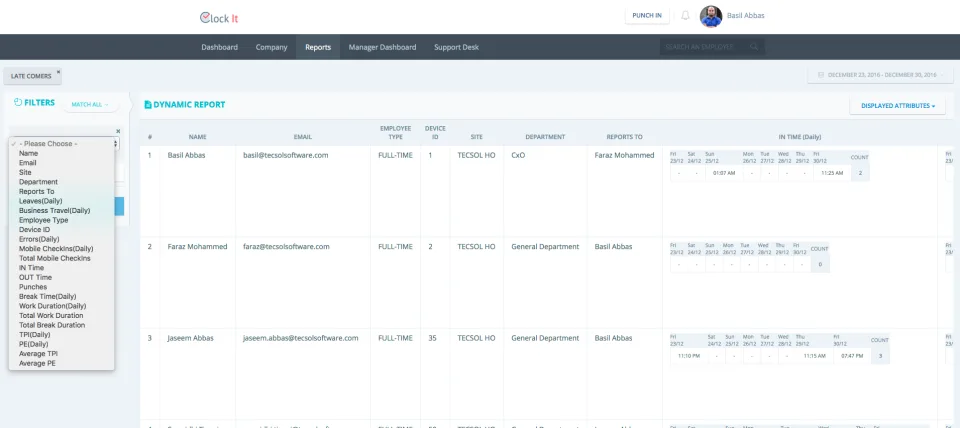Click Basil Abbas profile avatar
The width and height of the screenshot is (960, 428).
coord(711,17)
